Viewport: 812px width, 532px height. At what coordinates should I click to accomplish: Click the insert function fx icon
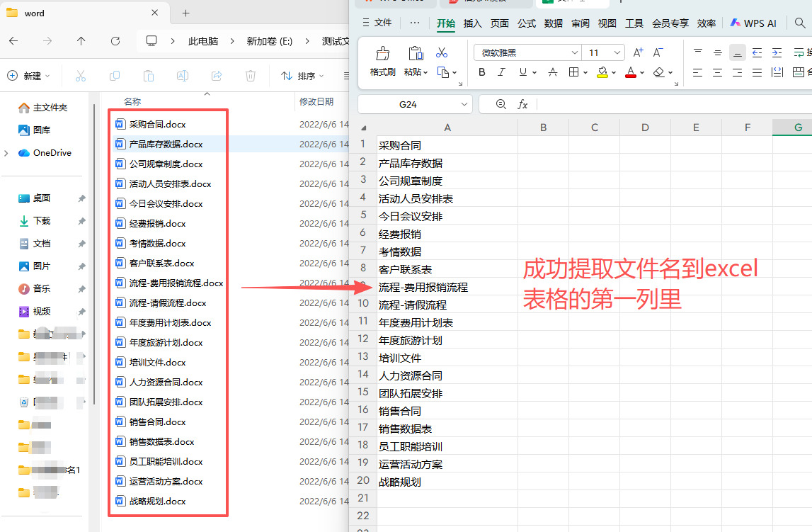(x=522, y=104)
